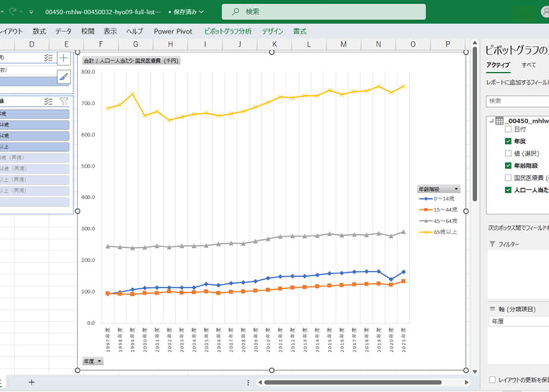Check the 国民医療費 field checkbox
This screenshot has height=392, width=549.
[508, 178]
